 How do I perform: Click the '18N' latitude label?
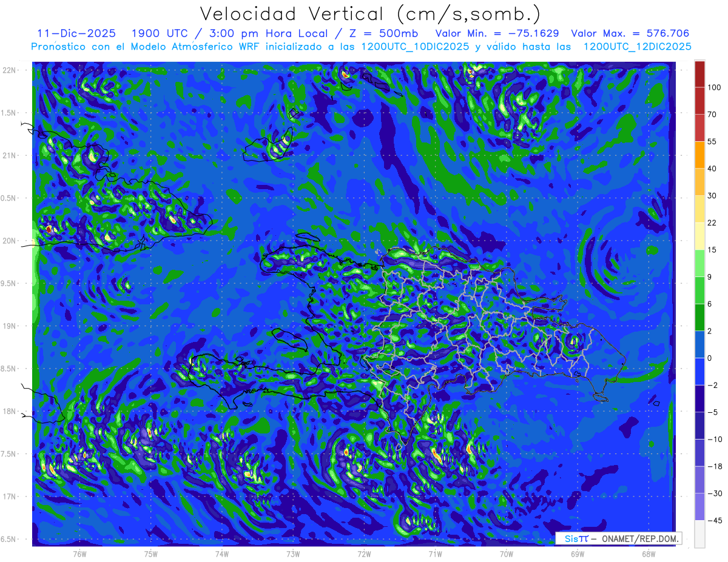coord(9,412)
